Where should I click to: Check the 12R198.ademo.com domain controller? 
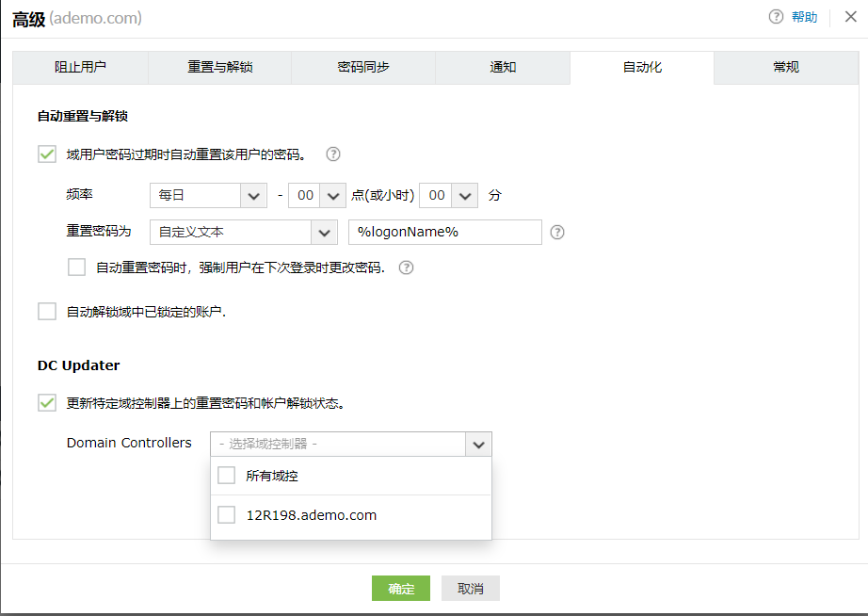226,514
